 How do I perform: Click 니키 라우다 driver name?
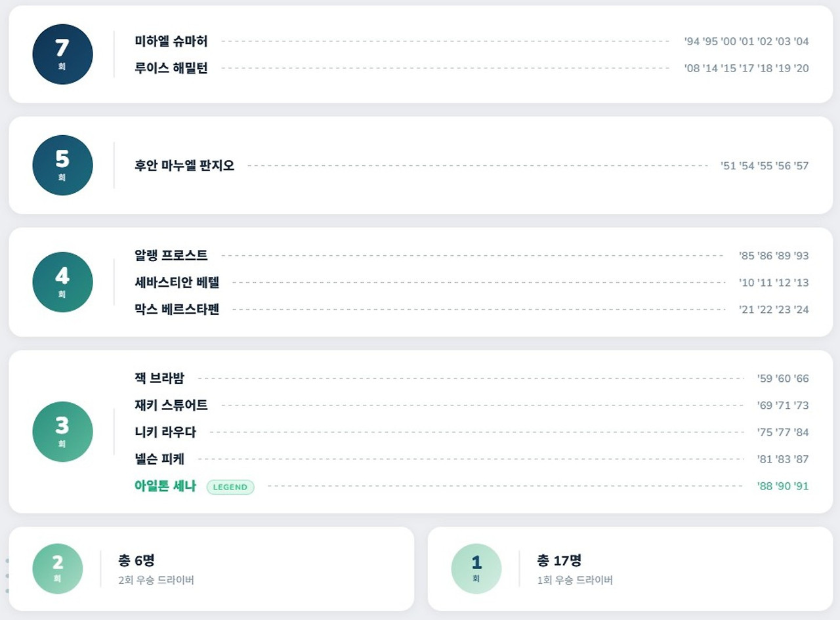pos(165,432)
